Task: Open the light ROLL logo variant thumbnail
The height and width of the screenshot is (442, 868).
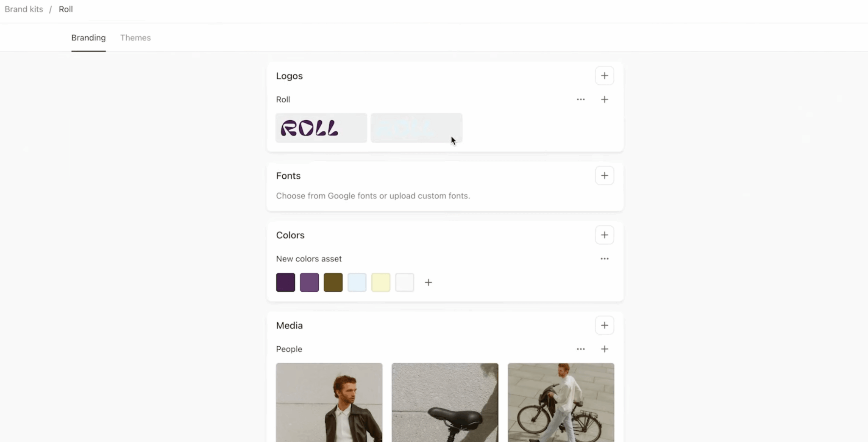Action: [416, 128]
